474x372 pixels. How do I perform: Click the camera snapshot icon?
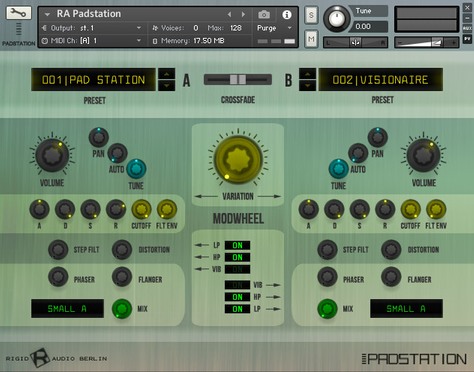click(264, 14)
